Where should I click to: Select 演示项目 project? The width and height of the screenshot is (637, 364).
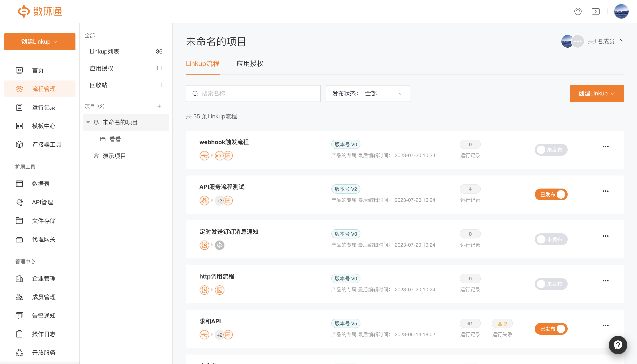[126, 156]
